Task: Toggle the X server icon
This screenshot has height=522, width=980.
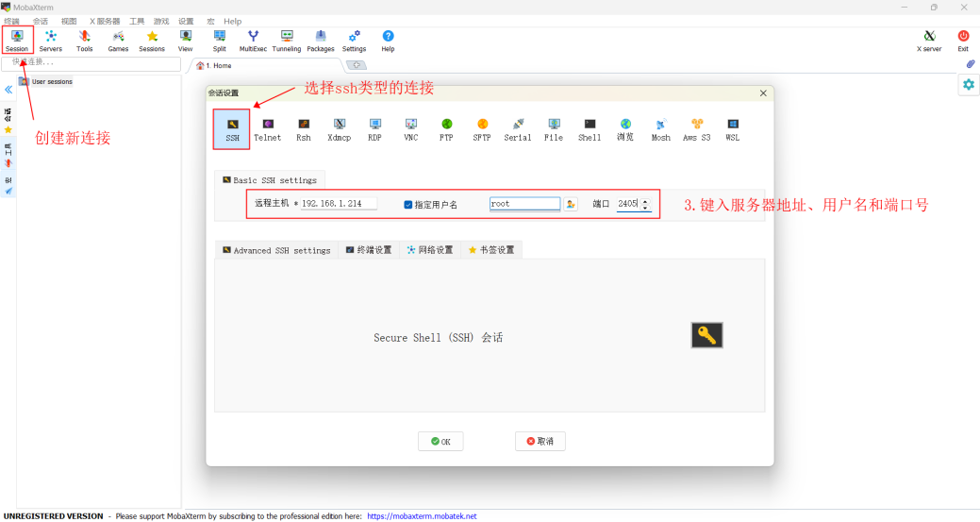Action: (x=929, y=41)
